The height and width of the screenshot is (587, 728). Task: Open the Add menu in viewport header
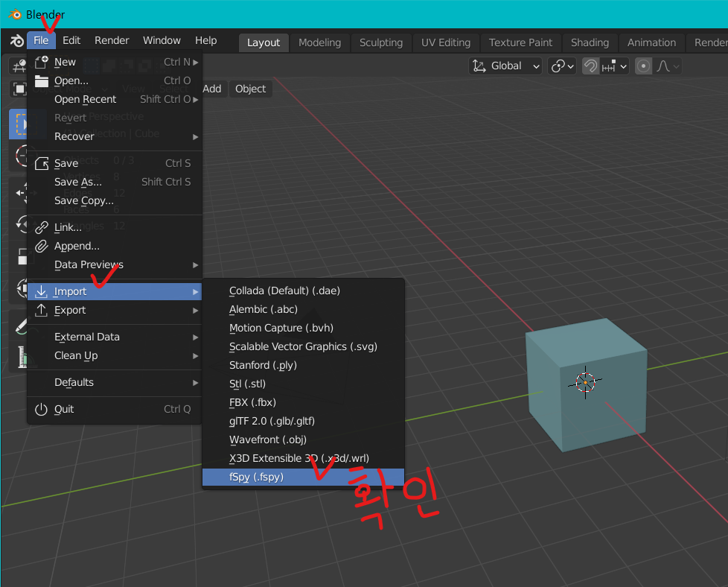point(212,89)
